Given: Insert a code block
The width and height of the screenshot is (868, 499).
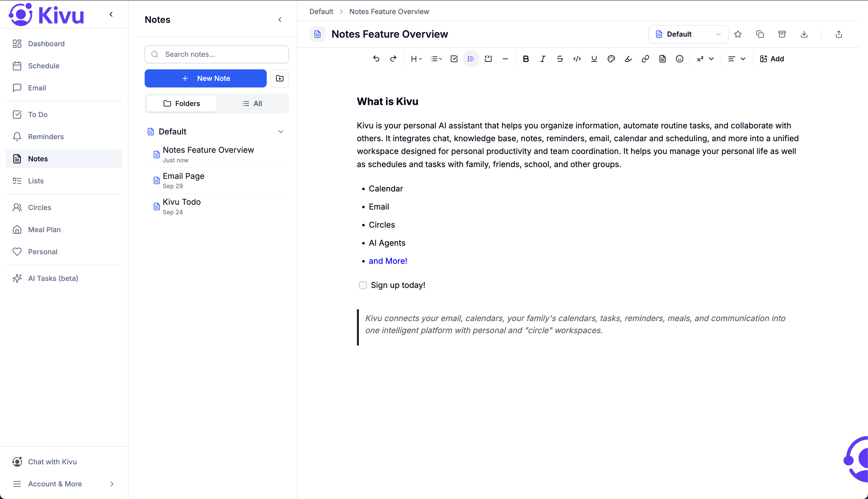Looking at the screenshot, I should coord(488,59).
